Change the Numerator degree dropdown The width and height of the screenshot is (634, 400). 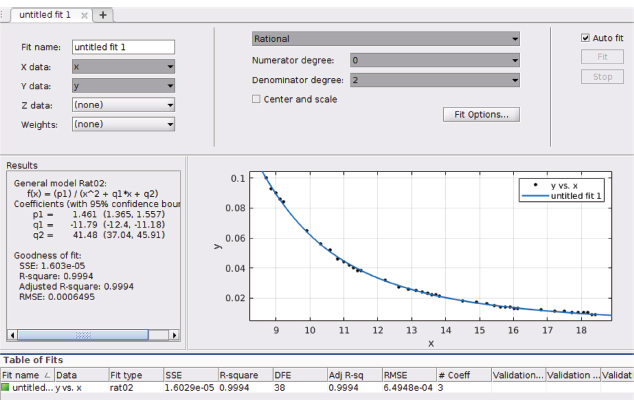point(434,60)
